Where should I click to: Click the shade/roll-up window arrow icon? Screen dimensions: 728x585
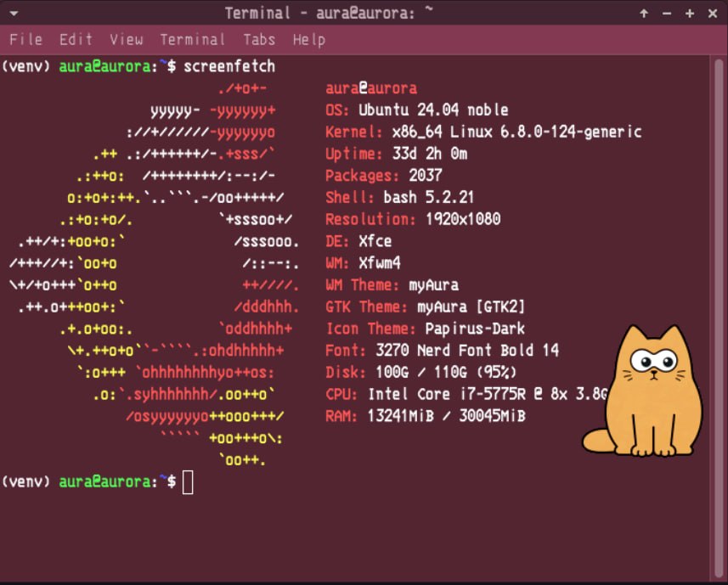(644, 14)
